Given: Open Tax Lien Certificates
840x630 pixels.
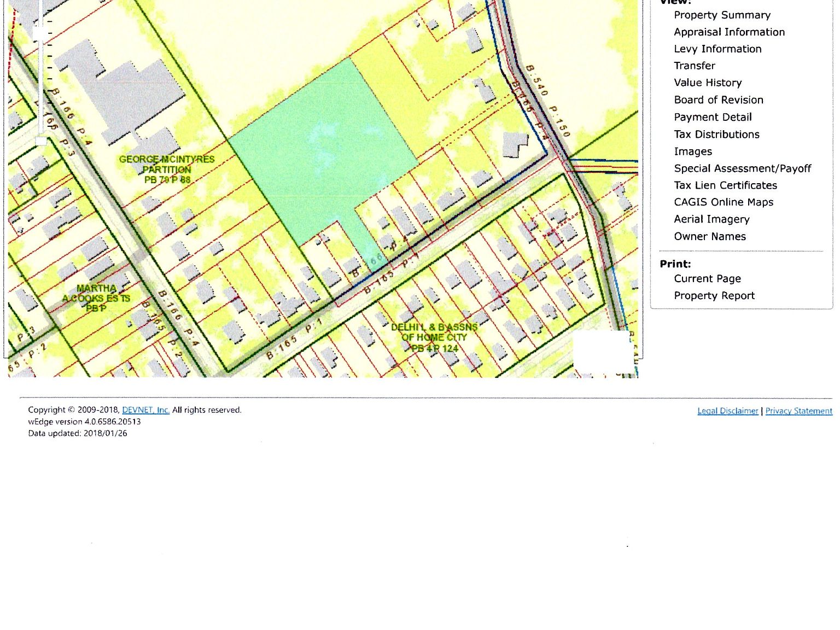Looking at the screenshot, I should [725, 185].
